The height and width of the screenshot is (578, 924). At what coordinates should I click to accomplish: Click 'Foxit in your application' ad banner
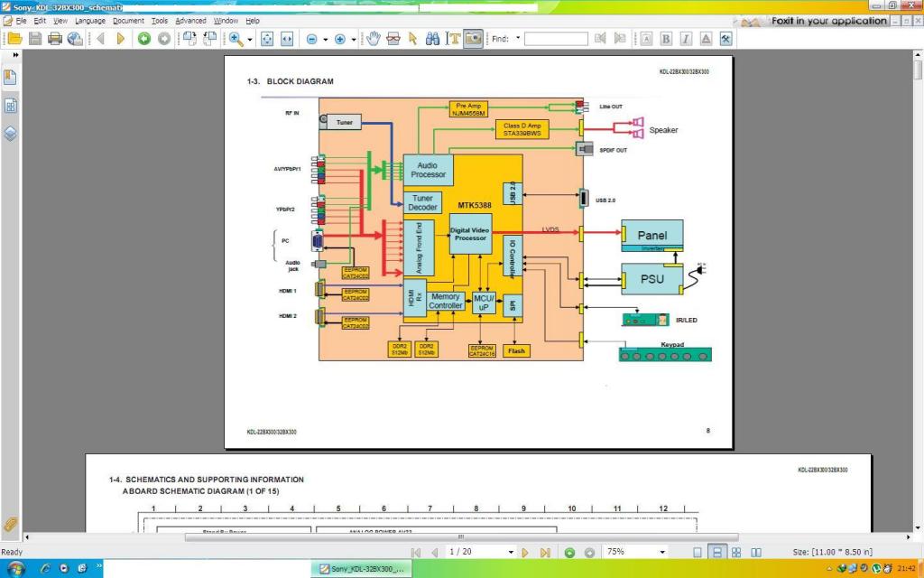tap(813, 22)
